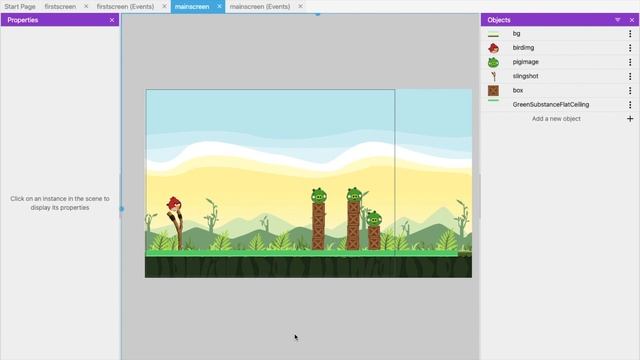This screenshot has width=640, height=360.
Task: Close the Objects panel
Action: pos(632,20)
